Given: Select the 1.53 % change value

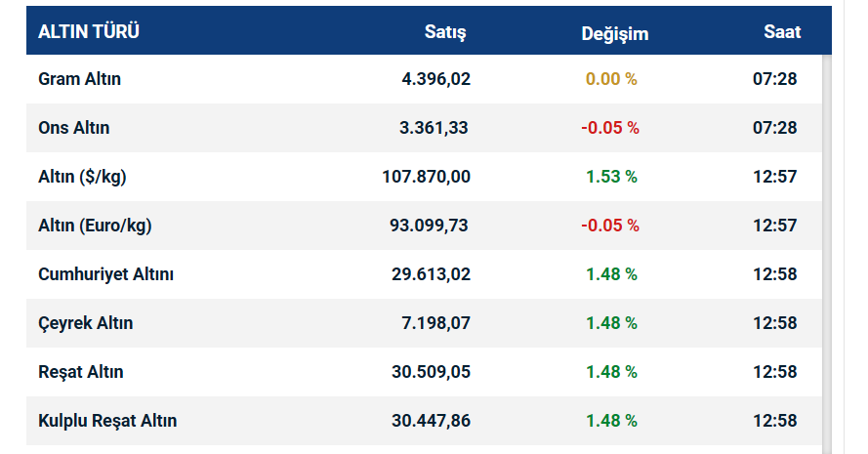Looking at the screenshot, I should tap(611, 177).
